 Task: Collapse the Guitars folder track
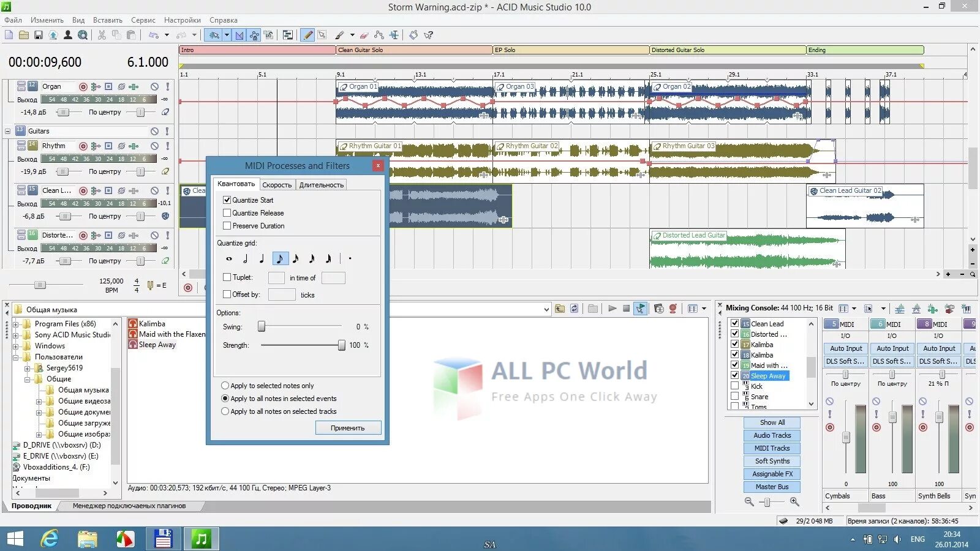7,131
